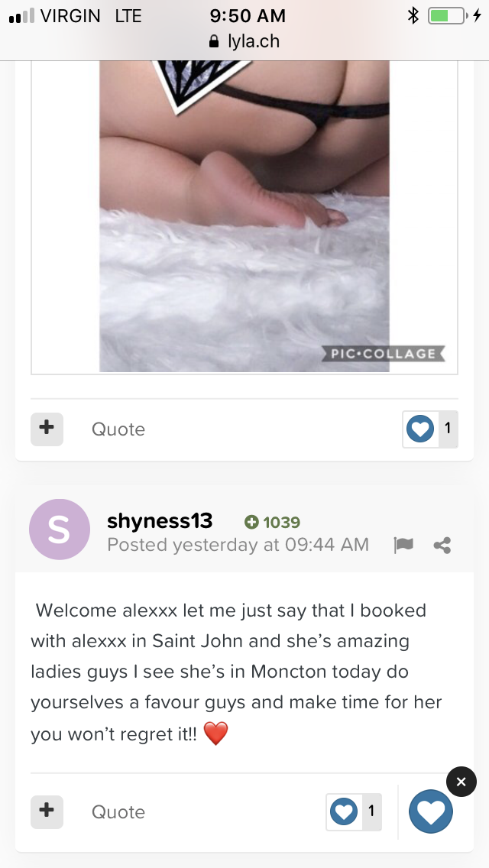
Task: Tap the 9:50 AM status bar clock
Action: point(248,16)
